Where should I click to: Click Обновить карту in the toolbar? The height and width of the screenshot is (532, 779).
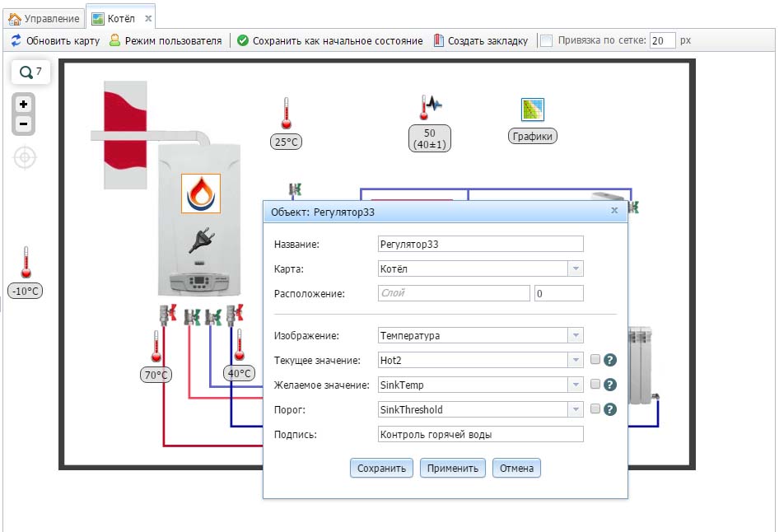(55, 40)
